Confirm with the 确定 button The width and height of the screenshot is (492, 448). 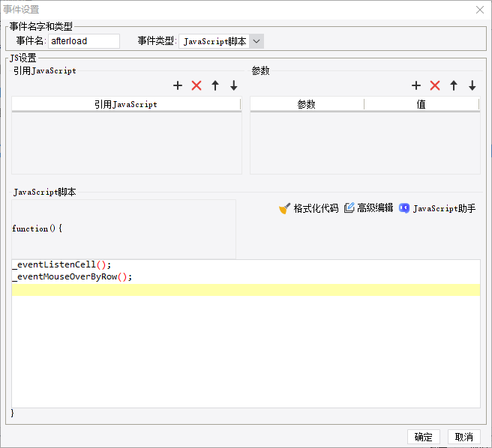point(424,437)
